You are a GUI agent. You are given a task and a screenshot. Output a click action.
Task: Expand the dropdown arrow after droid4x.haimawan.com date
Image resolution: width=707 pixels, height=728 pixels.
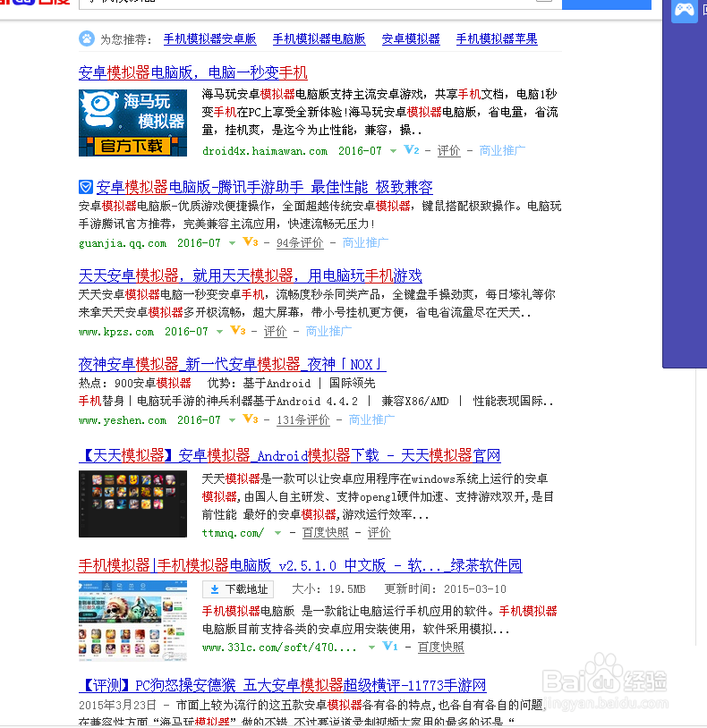coord(394,151)
